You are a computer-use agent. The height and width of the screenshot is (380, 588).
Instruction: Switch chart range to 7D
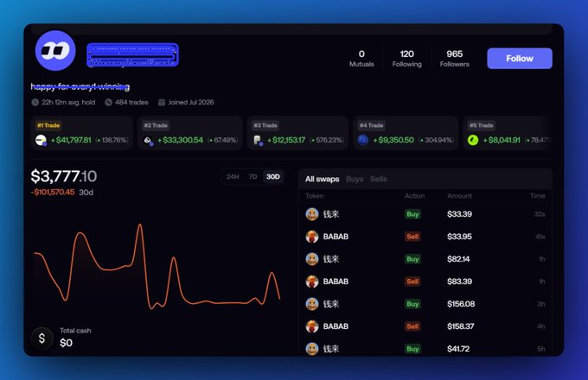252,177
